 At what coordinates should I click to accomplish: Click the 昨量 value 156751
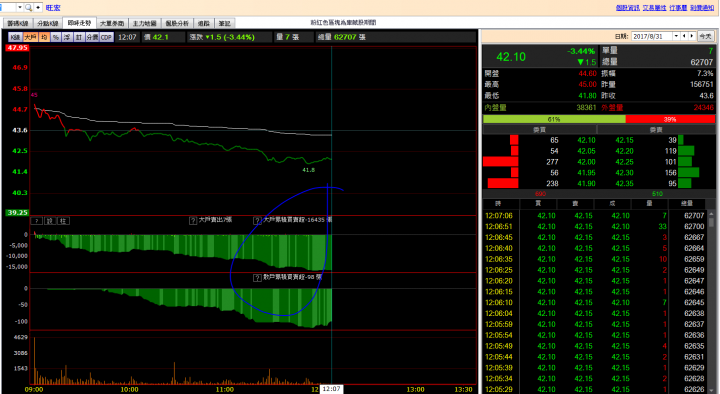coord(701,84)
